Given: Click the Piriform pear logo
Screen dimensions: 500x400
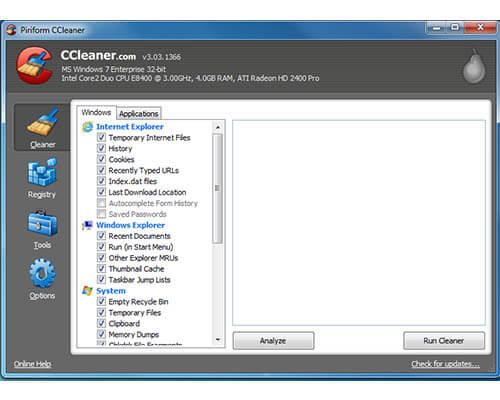Looking at the screenshot, I should click(x=474, y=66).
